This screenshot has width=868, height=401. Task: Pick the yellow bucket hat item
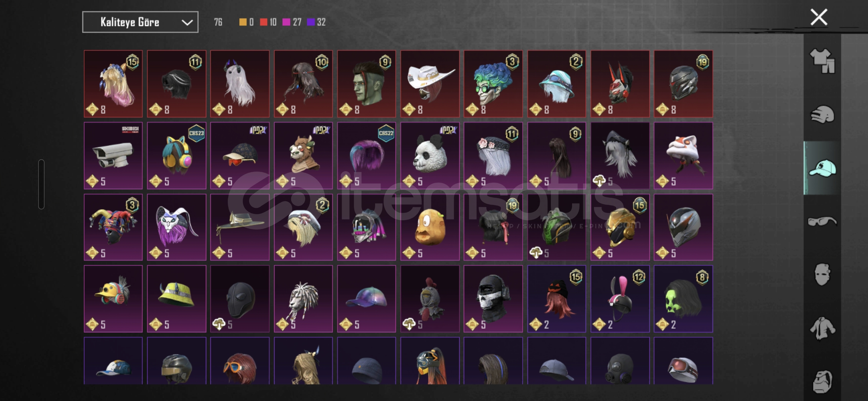(177, 299)
